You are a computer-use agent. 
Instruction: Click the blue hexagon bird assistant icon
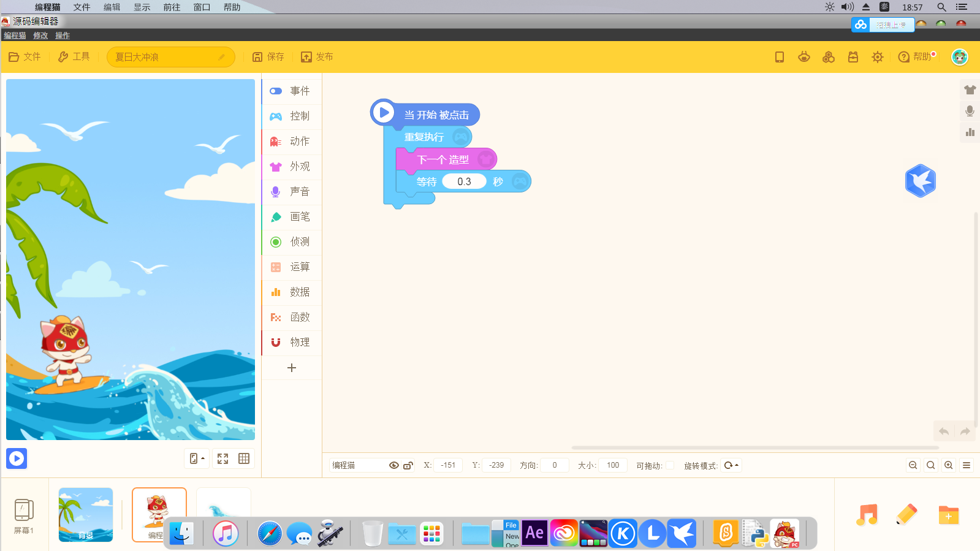pos(921,181)
